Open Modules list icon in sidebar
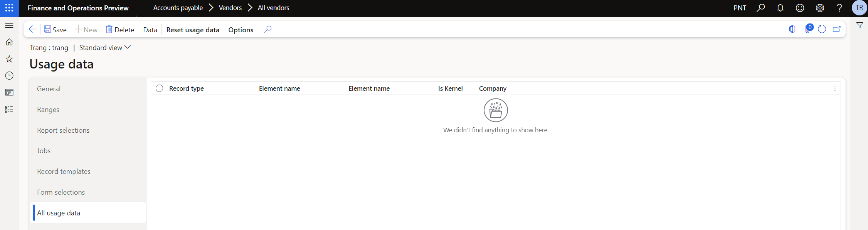The image size is (868, 230). pos(9,110)
